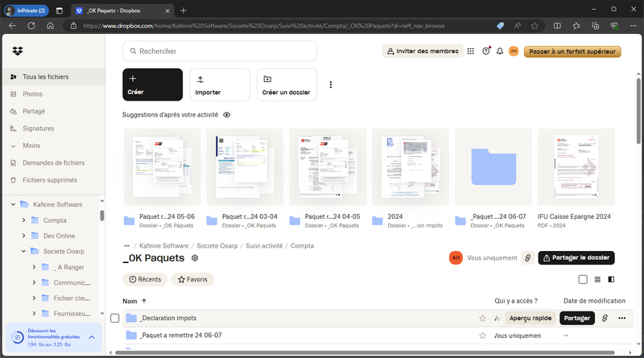Image resolution: width=644 pixels, height=358 pixels.
Task: Sort by the Nom column header
Action: click(x=134, y=302)
